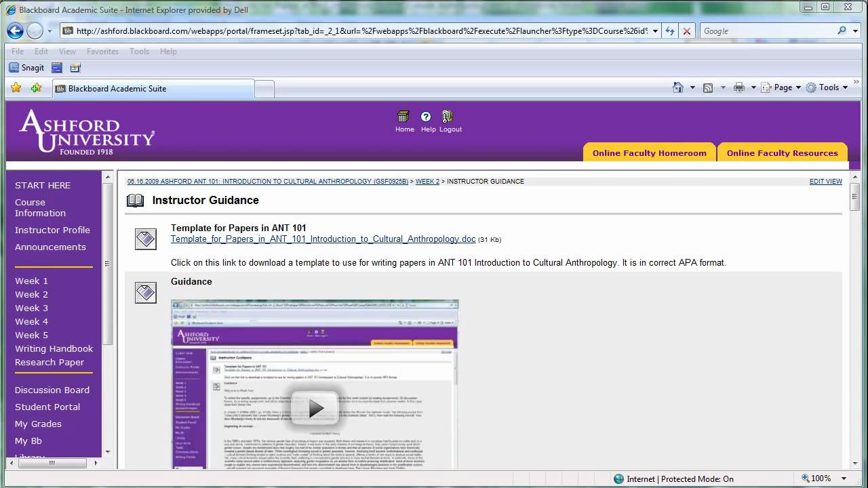Click the Google search magnifier icon
The width and height of the screenshot is (868, 488).
point(842,30)
